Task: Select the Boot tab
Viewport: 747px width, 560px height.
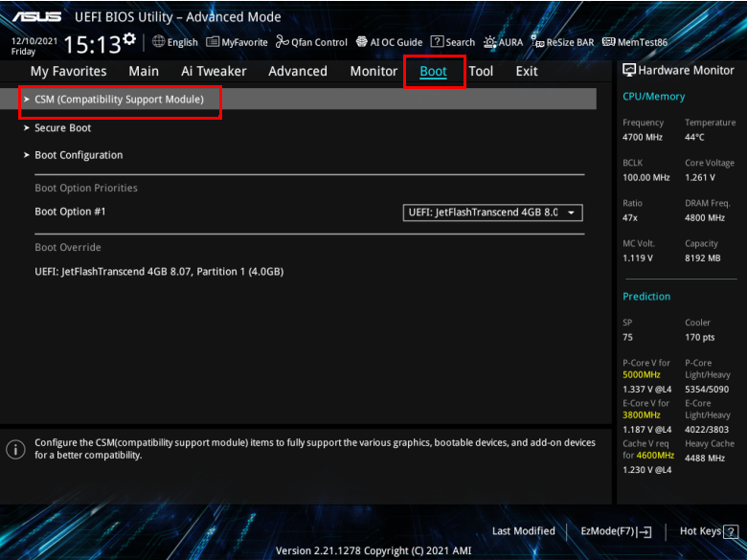Action: (433, 72)
